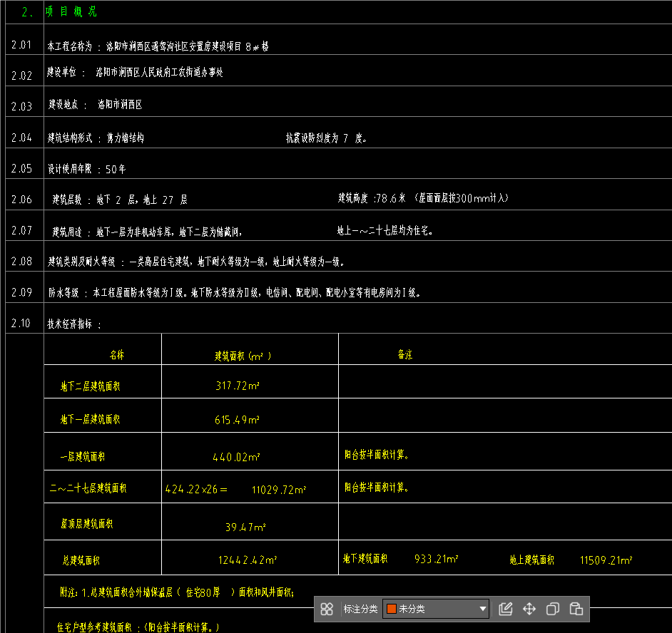The image size is (672, 633).
Task: Select the row label 地下二层建筑面积
Action: point(91,386)
